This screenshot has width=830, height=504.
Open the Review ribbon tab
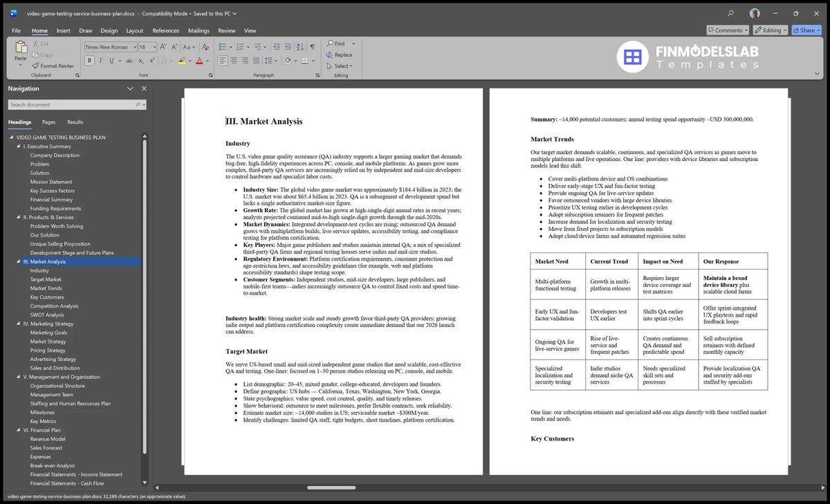(x=226, y=30)
